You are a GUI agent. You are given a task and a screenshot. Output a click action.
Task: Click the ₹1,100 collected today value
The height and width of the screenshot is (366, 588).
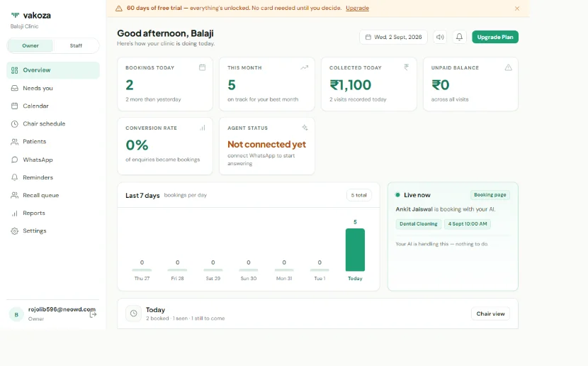pyautogui.click(x=350, y=85)
